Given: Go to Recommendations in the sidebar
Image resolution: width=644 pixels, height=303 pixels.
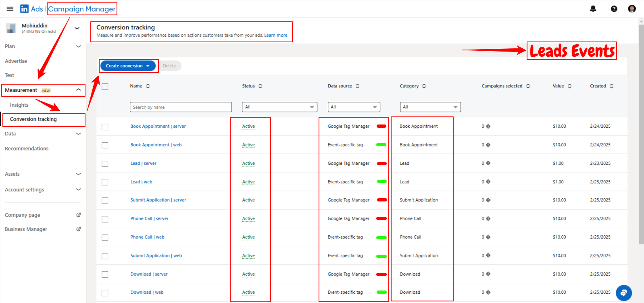Looking at the screenshot, I should tap(27, 149).
